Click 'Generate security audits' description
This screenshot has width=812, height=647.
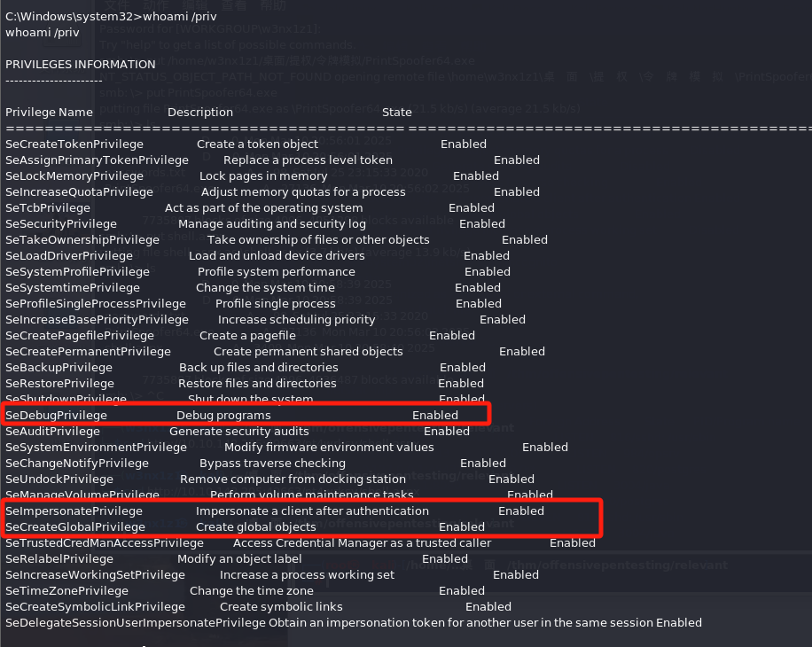pyautogui.click(x=239, y=432)
